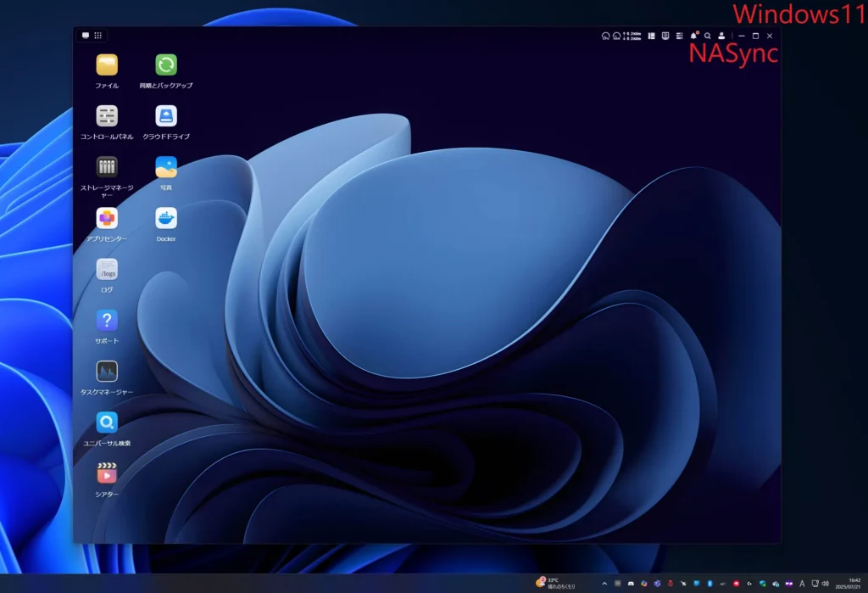This screenshot has height=593, width=868.
Task: Click the RAM usage gauge icon
Action: point(617,36)
